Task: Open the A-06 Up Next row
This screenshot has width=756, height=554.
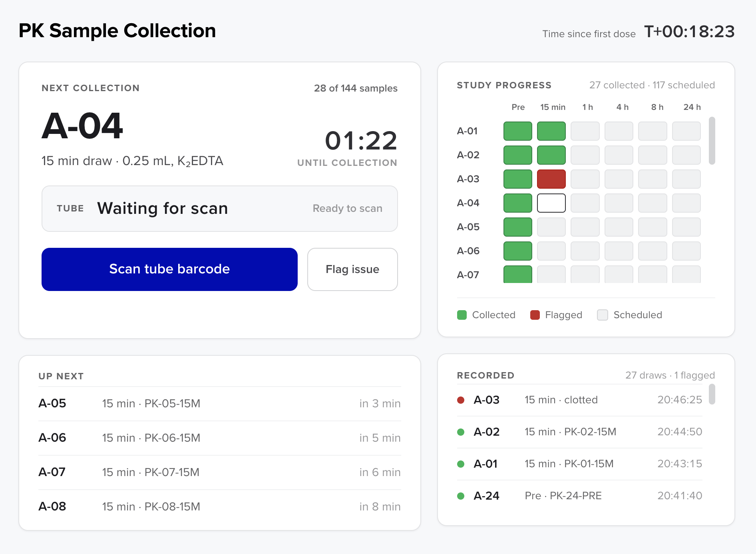Action: coord(220,438)
